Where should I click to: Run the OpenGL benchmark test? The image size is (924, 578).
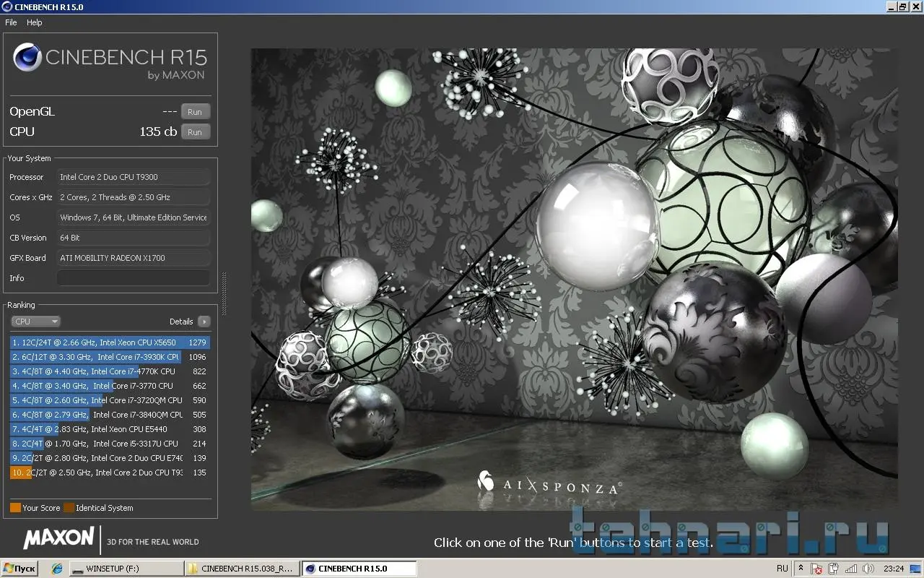pyautogui.click(x=195, y=112)
